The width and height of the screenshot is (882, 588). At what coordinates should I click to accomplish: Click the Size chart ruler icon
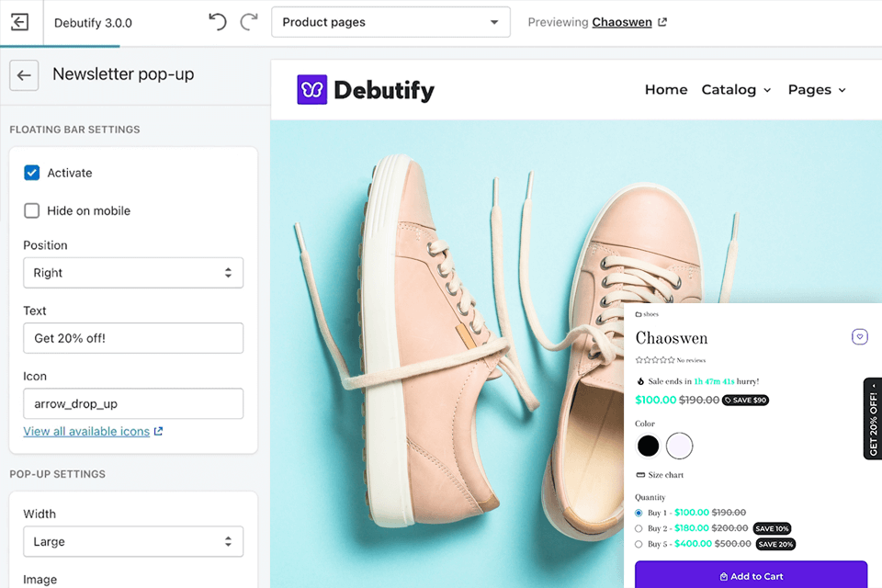click(640, 475)
